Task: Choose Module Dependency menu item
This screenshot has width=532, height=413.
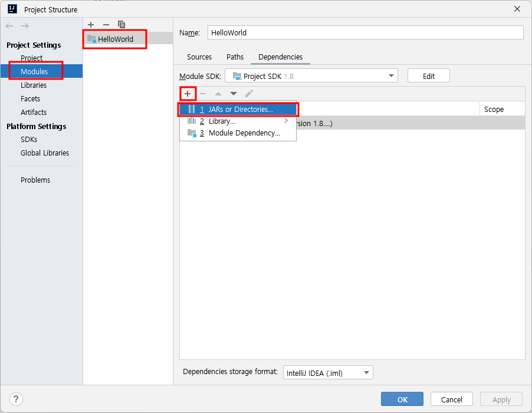Action: tap(238, 133)
